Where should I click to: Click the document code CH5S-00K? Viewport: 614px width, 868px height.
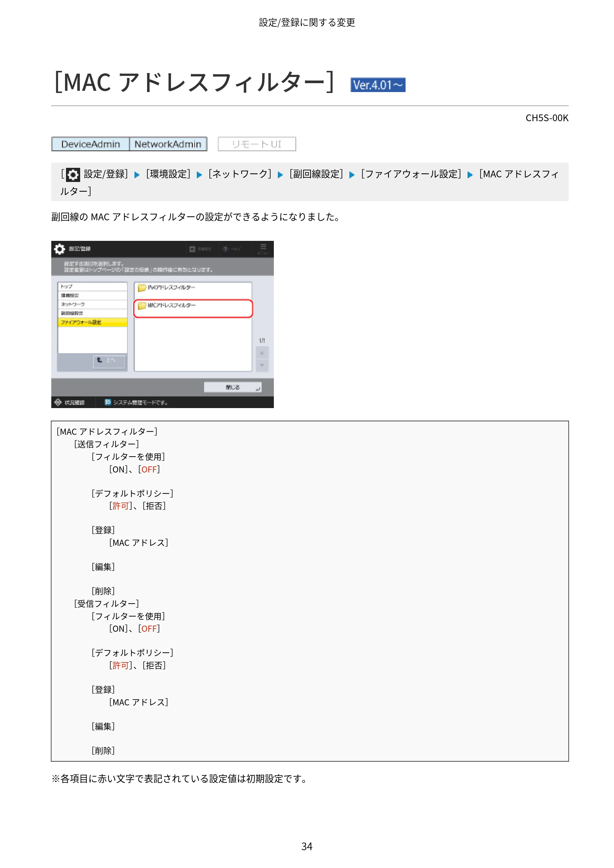(547, 118)
